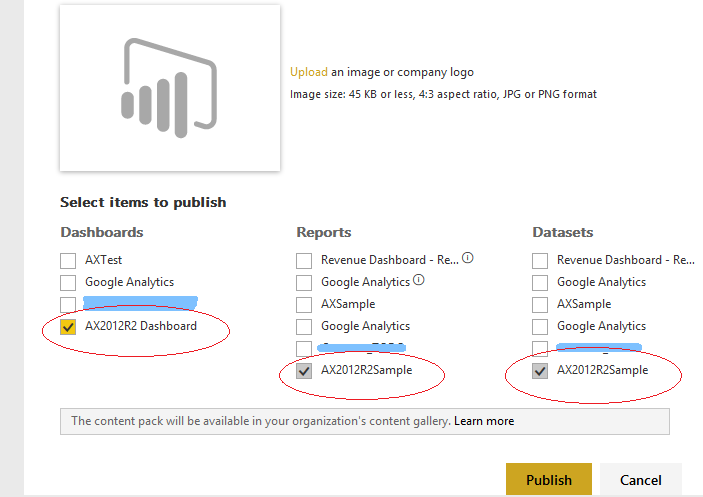Viewport: 703px width, 497px height.
Task: Check the blurred-name dashboard checkbox
Action: pyautogui.click(x=68, y=304)
